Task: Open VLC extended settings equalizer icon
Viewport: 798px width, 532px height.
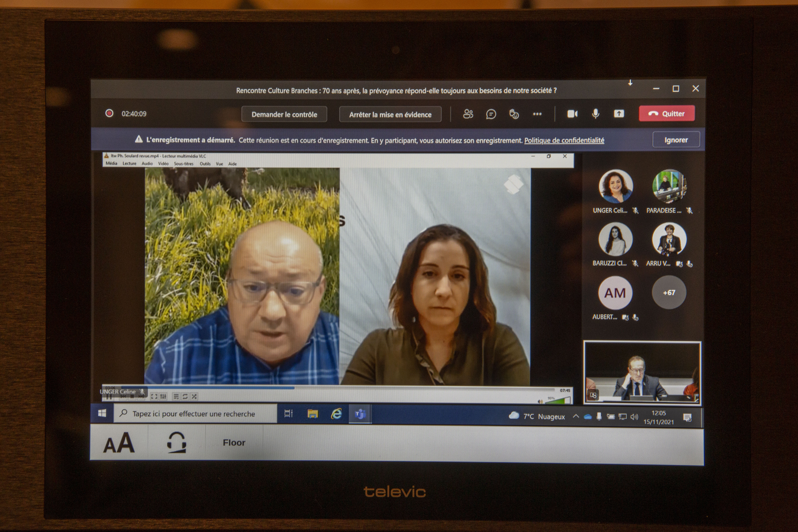Action: (x=163, y=396)
